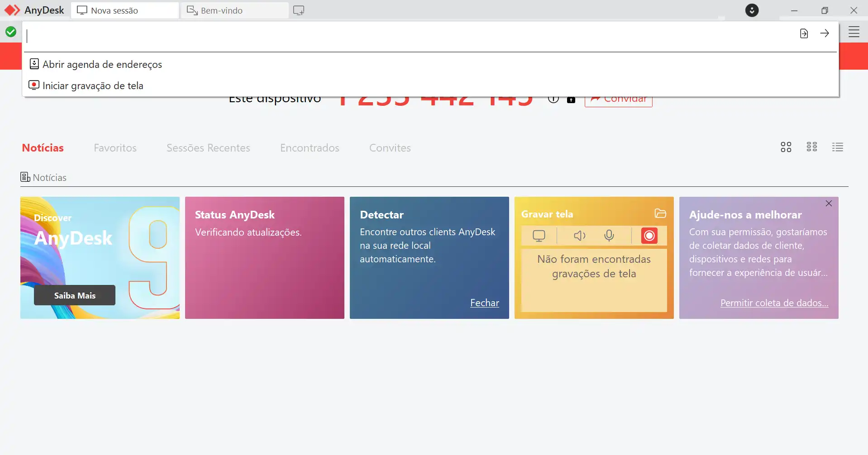Go to the Sessões Recentes tab
868x455 pixels.
pos(208,148)
